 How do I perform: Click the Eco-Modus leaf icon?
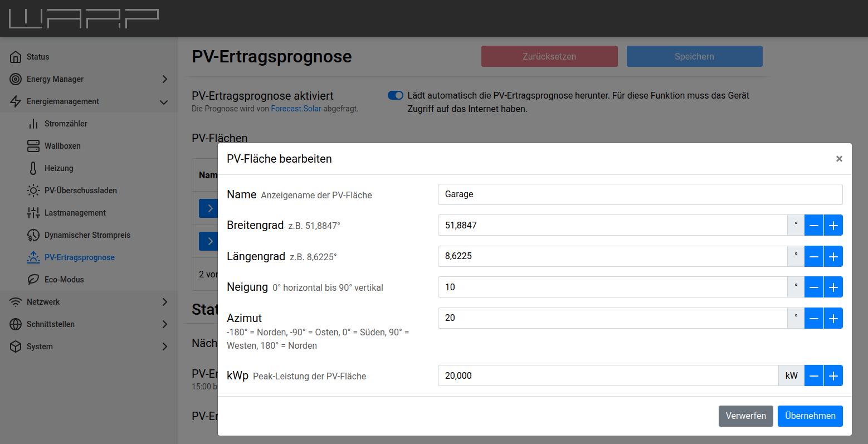[33, 280]
